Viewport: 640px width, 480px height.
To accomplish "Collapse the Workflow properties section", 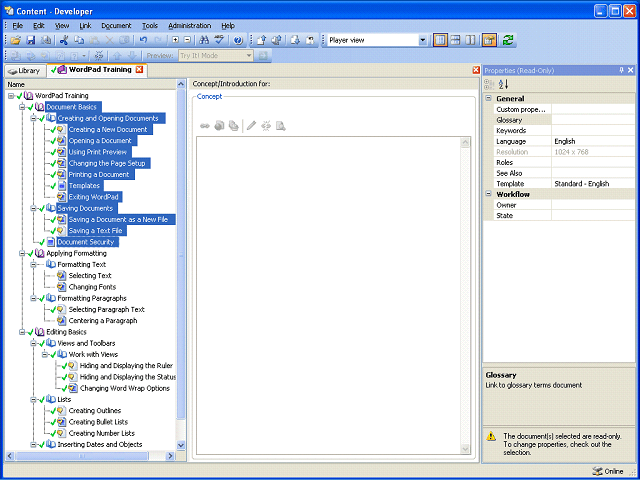I will (489, 194).
